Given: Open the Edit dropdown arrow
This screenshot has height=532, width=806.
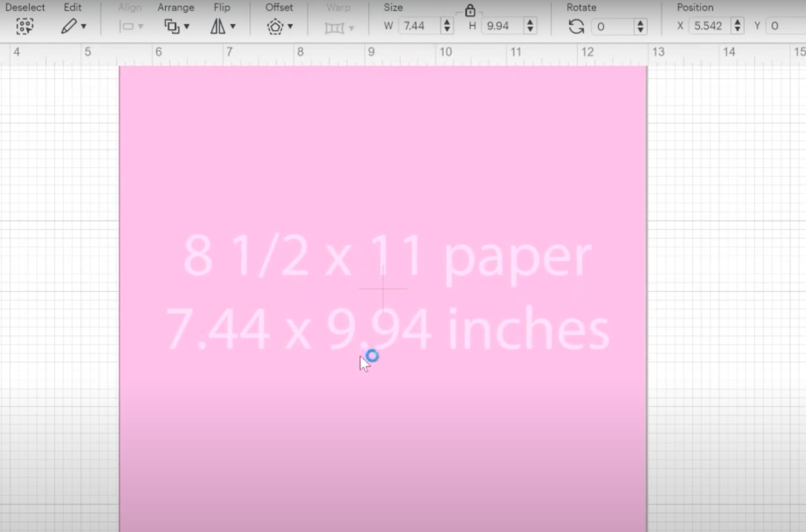Looking at the screenshot, I should coord(83,27).
